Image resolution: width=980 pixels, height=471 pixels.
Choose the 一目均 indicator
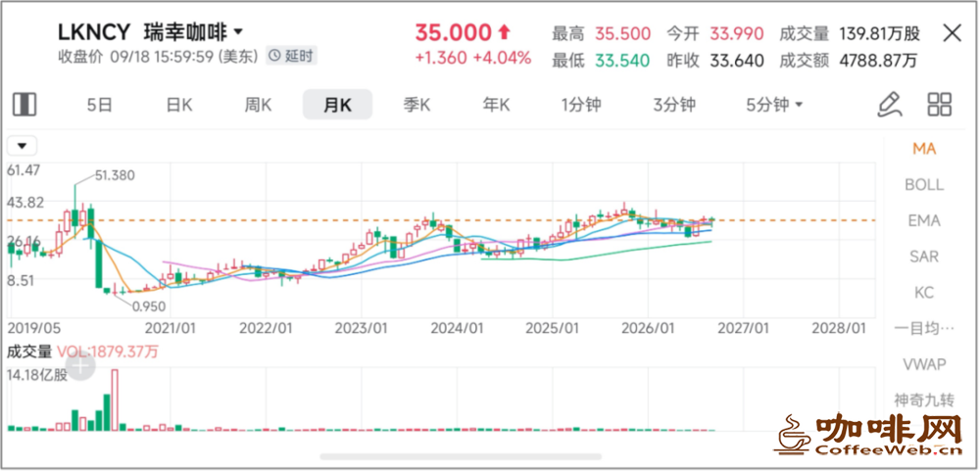[924, 328]
